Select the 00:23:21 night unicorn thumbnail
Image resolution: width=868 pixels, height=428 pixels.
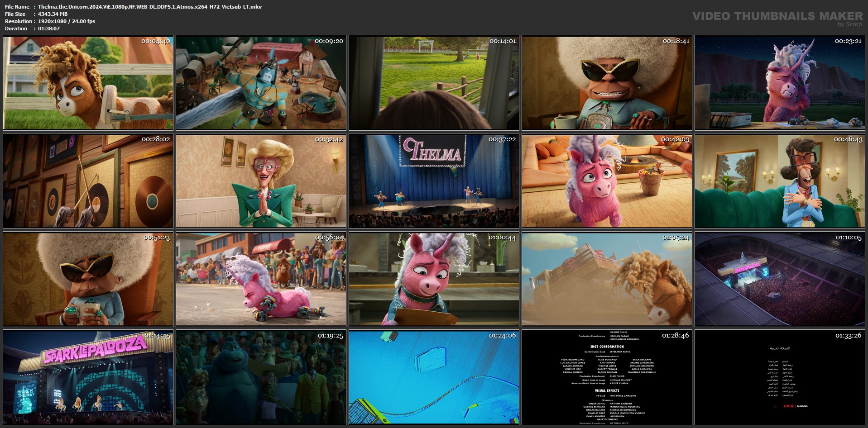(780, 83)
